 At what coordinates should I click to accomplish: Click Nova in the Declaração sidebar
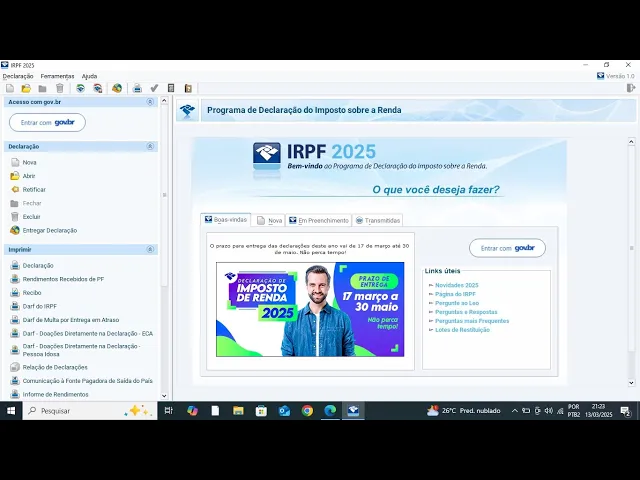pos(29,162)
